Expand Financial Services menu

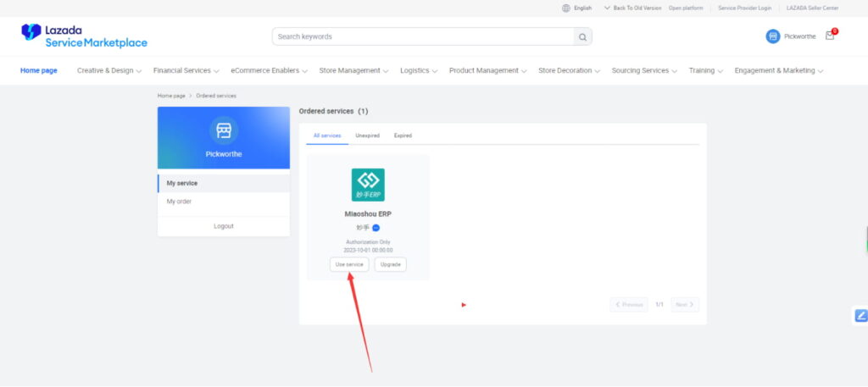[186, 71]
